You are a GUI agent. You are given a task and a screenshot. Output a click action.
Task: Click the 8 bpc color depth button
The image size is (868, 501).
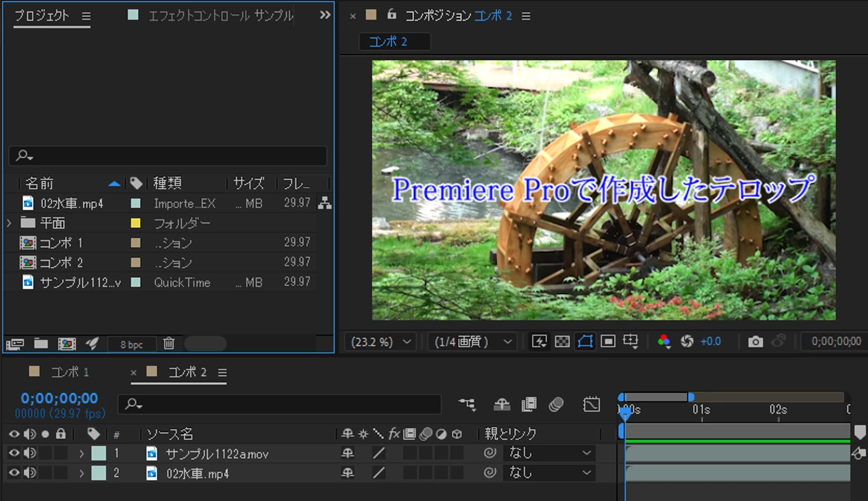click(x=132, y=344)
